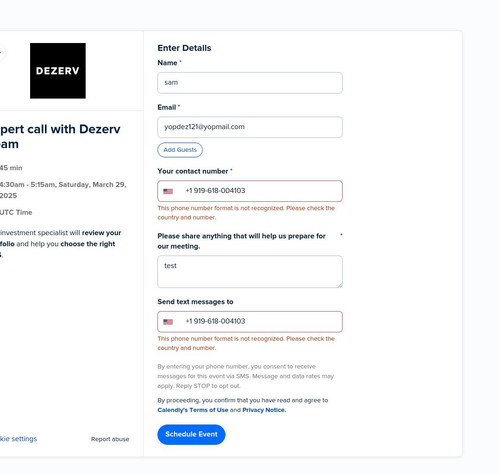Click the back arrow beside the logo
The height and width of the screenshot is (474, 500).
coord(1,52)
